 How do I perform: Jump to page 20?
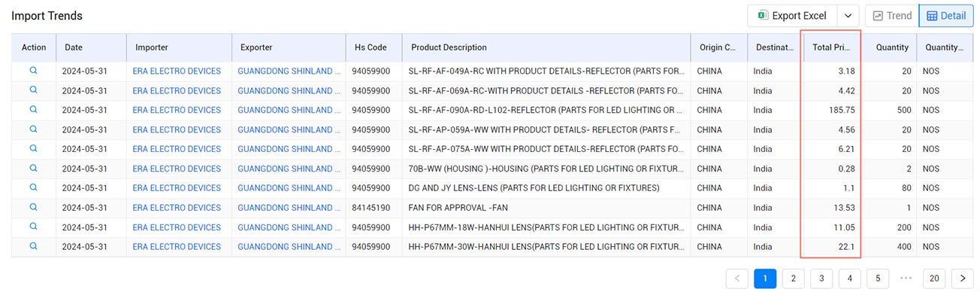[x=934, y=278]
